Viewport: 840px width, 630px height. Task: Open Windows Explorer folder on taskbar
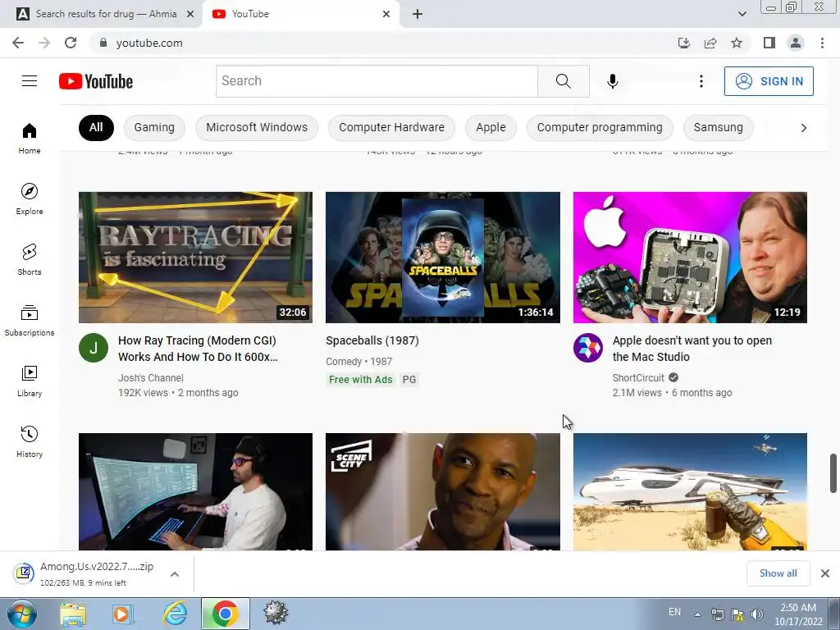point(73,614)
